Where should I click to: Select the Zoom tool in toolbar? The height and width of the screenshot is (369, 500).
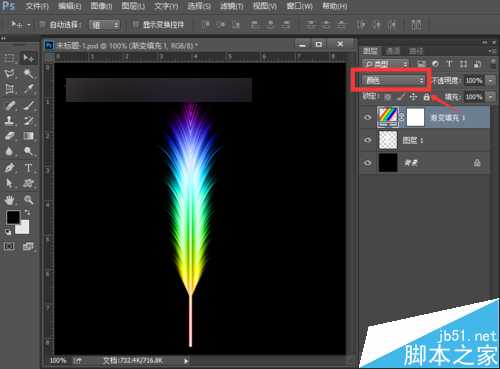(x=28, y=200)
